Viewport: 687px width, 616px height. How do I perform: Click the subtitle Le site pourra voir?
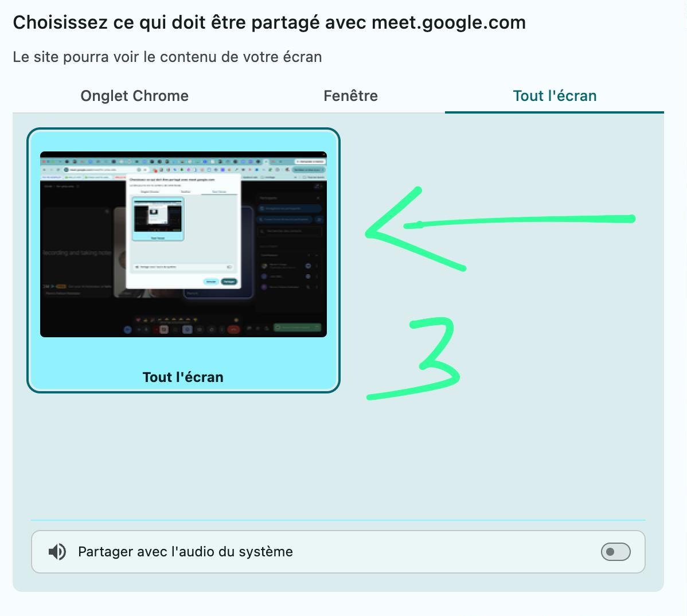click(167, 57)
